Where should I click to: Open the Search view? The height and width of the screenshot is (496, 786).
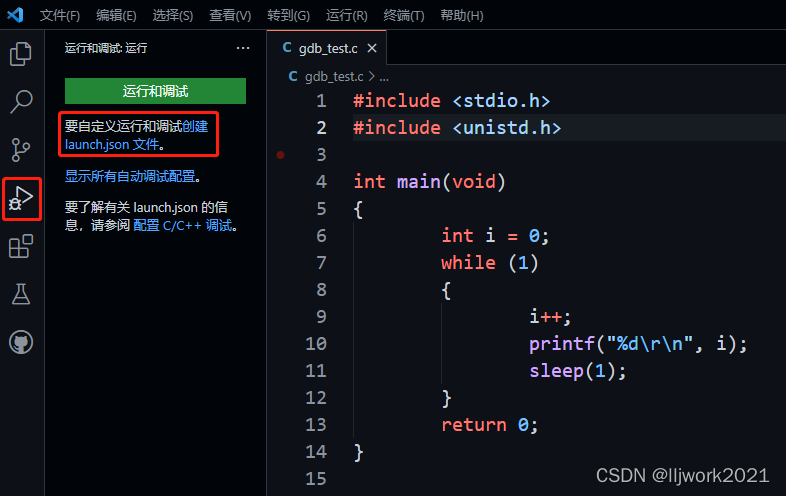tap(21, 102)
